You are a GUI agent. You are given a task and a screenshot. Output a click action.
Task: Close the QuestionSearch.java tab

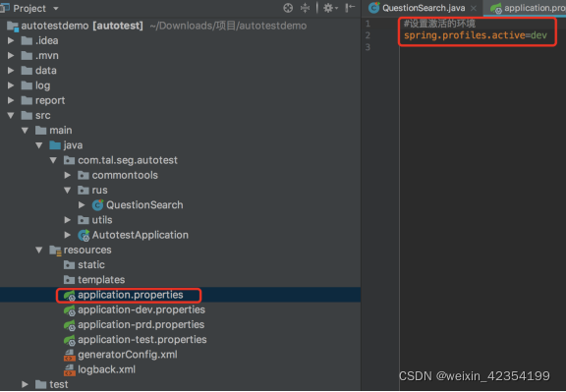474,8
